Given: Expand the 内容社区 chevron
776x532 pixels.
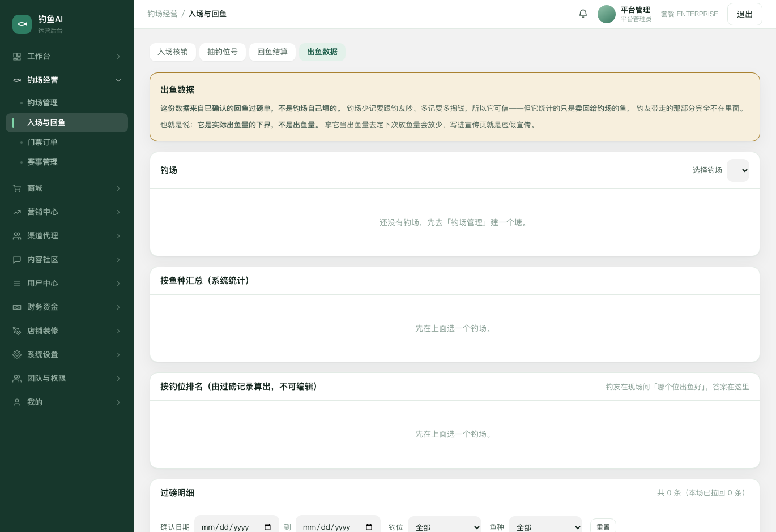Looking at the screenshot, I should [118, 260].
